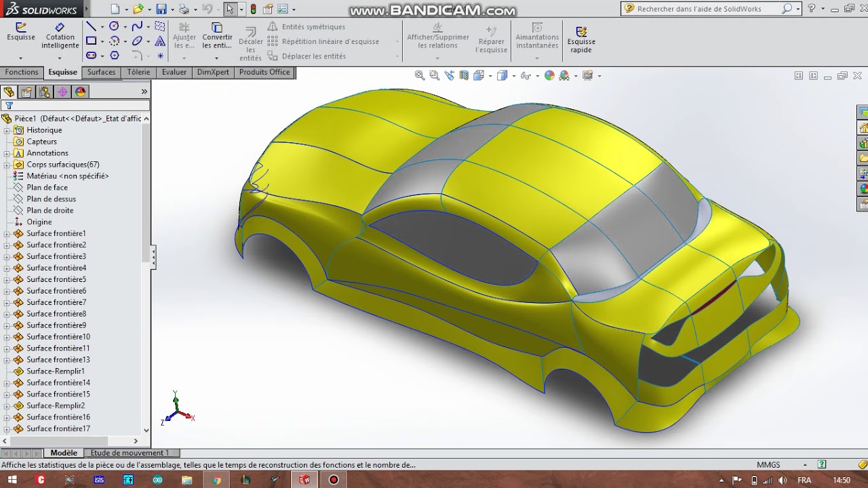Select Plan de droite in tree
The image size is (868, 488).
(x=50, y=211)
